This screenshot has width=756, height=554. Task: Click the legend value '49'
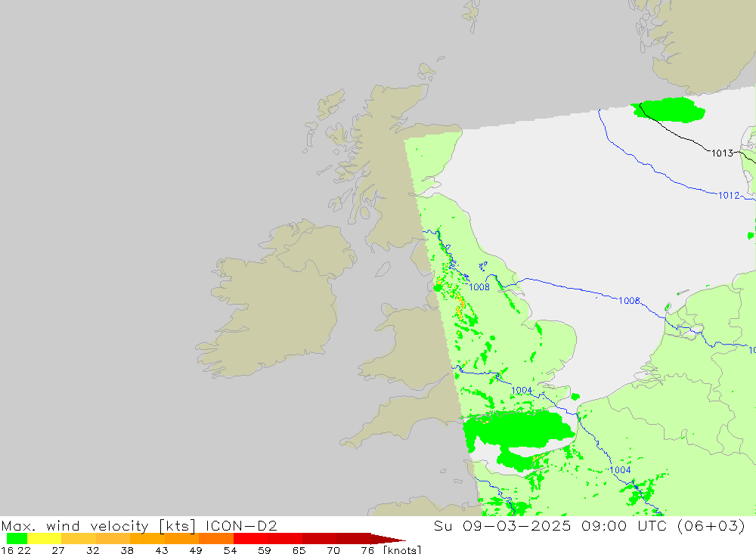tap(196, 550)
